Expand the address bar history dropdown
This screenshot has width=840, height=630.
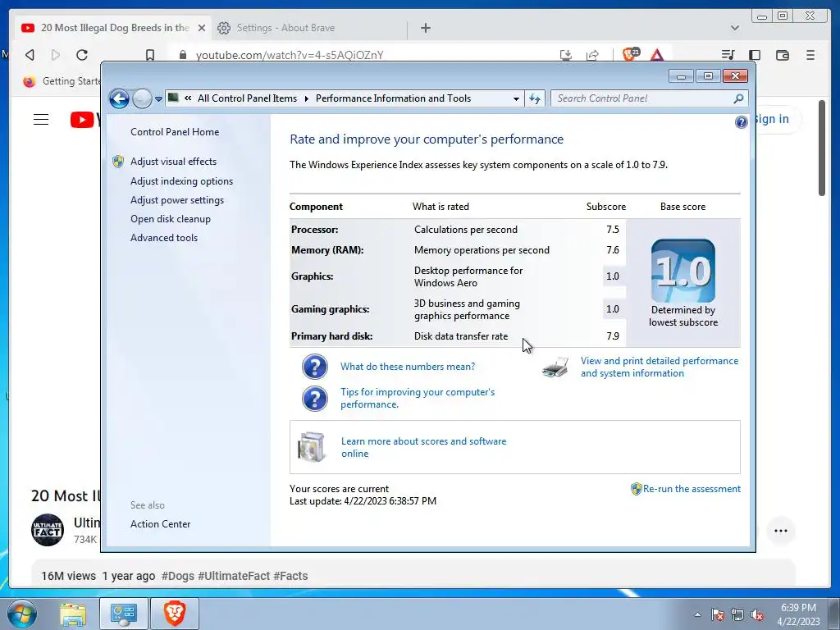click(x=516, y=98)
